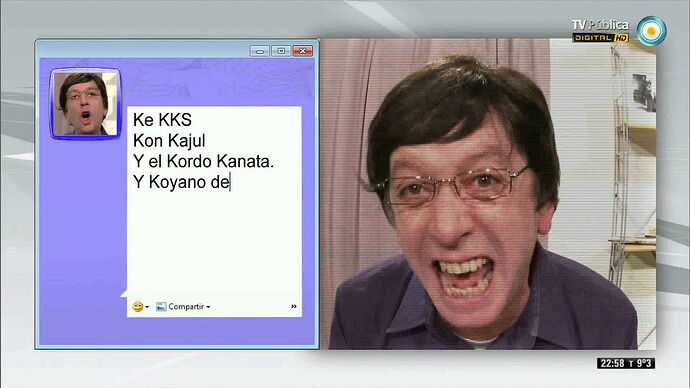Image resolution: width=690 pixels, height=388 pixels.
Task: Click the Compartir label
Action: click(x=186, y=307)
